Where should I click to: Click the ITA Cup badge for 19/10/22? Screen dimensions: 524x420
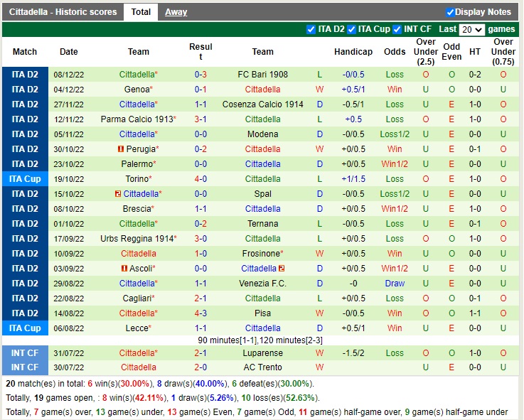(x=25, y=179)
